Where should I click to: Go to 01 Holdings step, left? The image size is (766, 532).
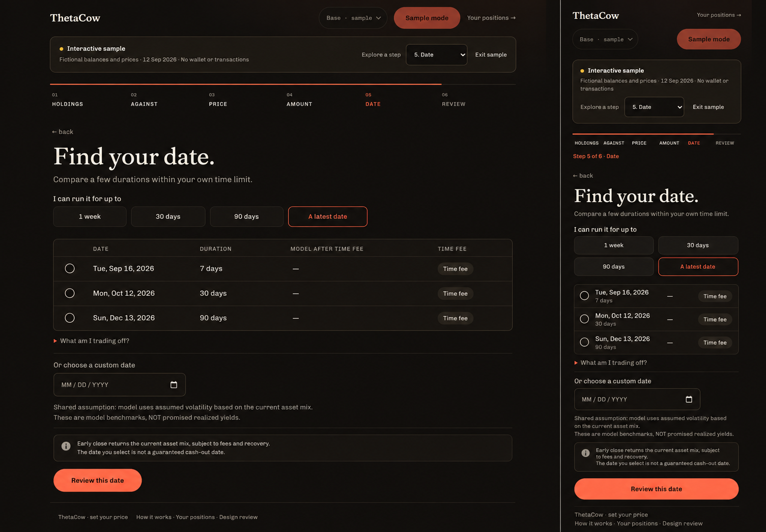[68, 100]
